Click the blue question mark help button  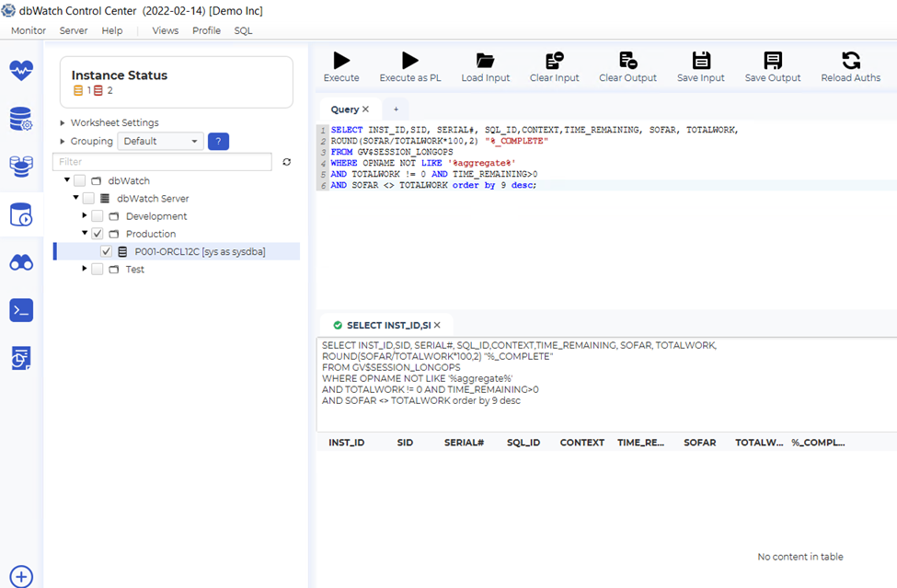pos(219,142)
